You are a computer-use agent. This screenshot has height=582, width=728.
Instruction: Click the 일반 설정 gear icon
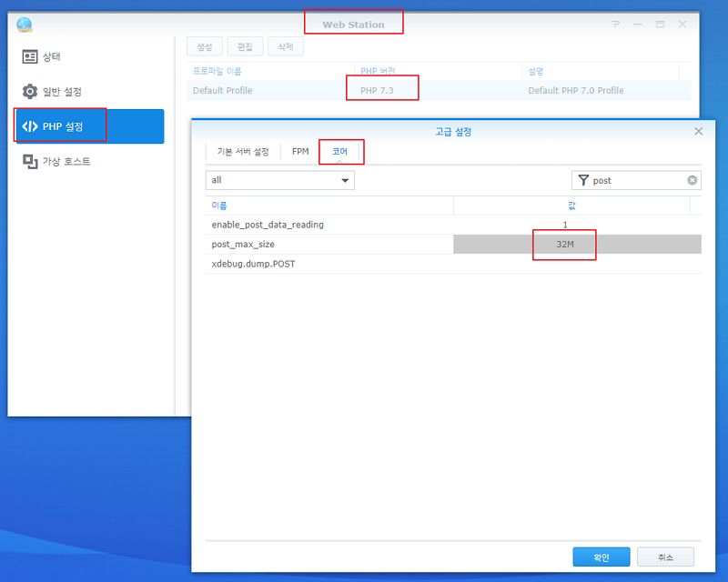[x=30, y=92]
